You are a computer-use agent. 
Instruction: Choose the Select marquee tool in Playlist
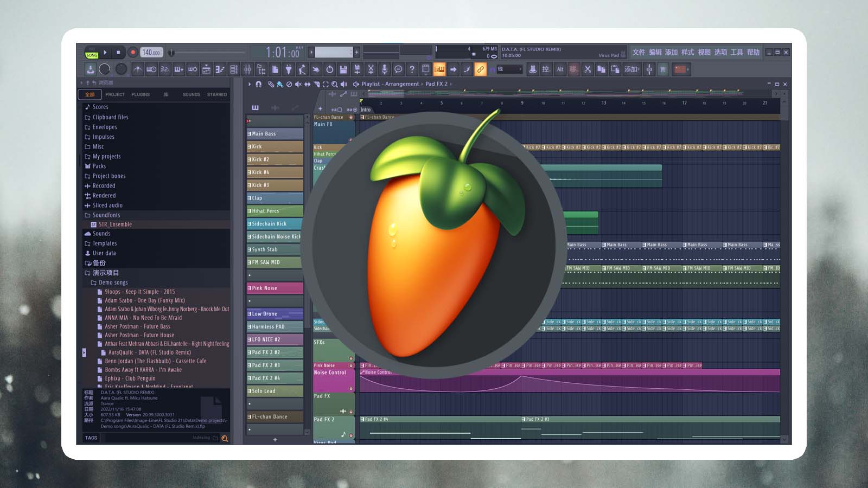point(325,84)
